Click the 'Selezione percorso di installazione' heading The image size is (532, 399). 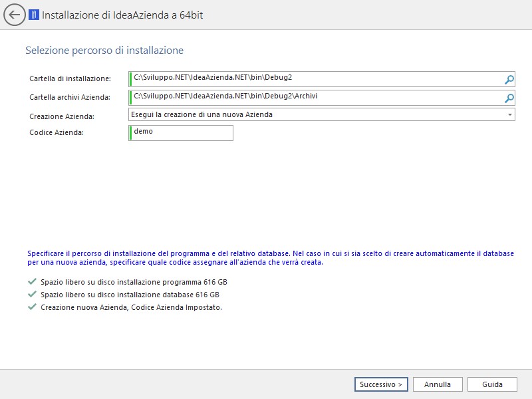coord(104,51)
